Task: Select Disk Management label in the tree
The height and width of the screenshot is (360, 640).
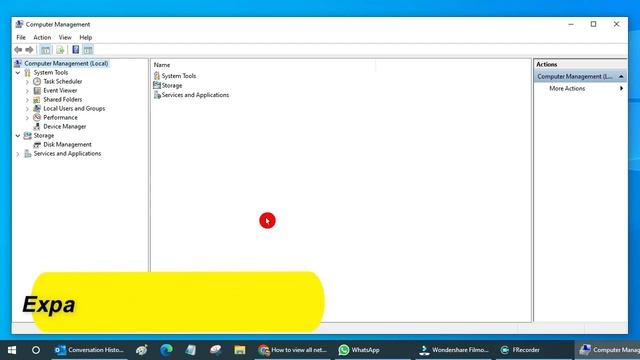Action: click(x=67, y=144)
